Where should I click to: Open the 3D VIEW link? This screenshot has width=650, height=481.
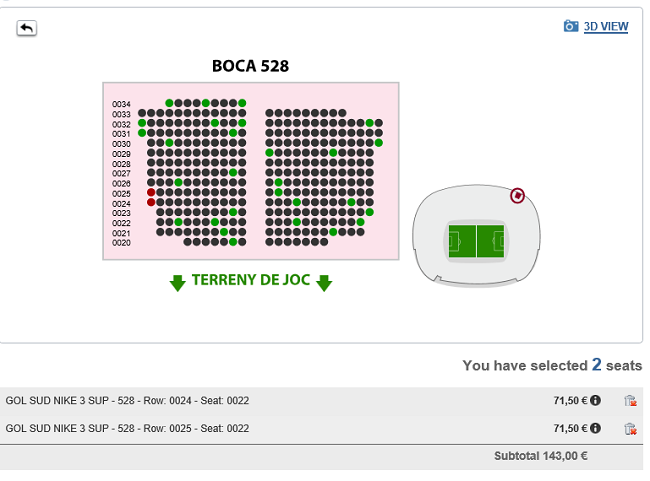tap(606, 27)
